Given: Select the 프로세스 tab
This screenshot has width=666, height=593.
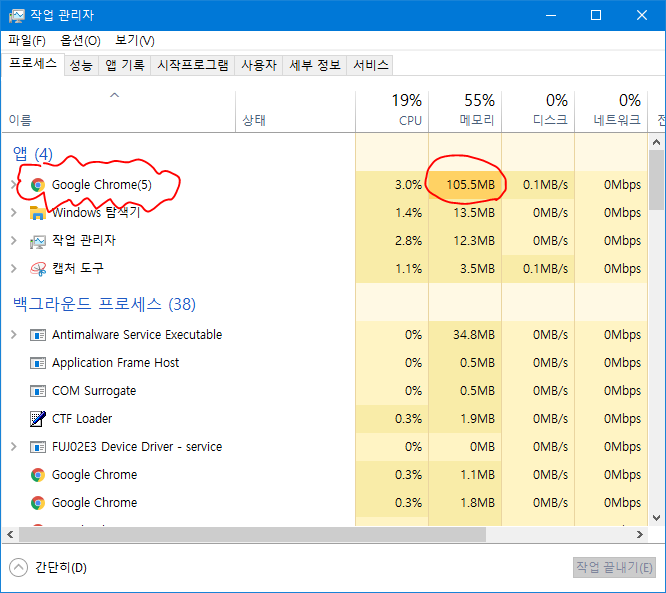Looking at the screenshot, I should point(33,64).
